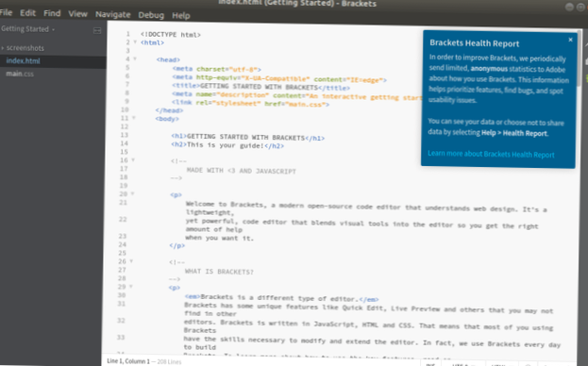The image size is (588, 366).
Task: Open the Edit menu
Action: pos(27,13)
